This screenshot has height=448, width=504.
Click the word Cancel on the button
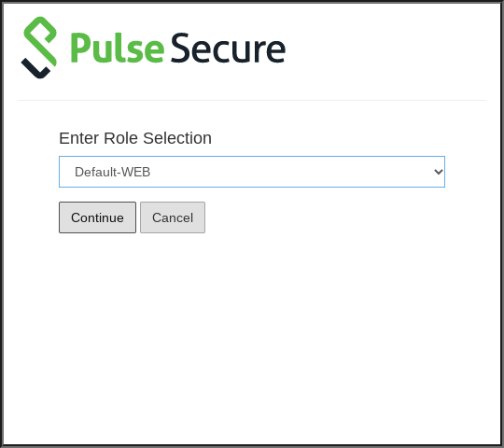click(173, 217)
